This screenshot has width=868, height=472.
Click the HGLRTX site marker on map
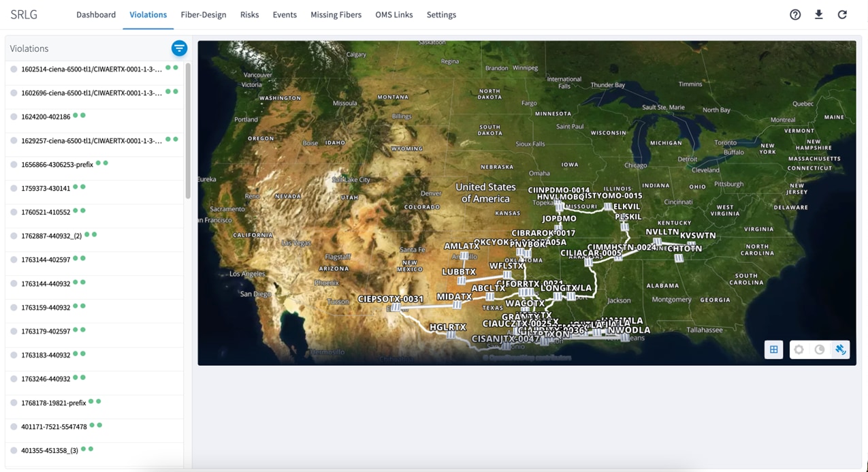pyautogui.click(x=451, y=335)
